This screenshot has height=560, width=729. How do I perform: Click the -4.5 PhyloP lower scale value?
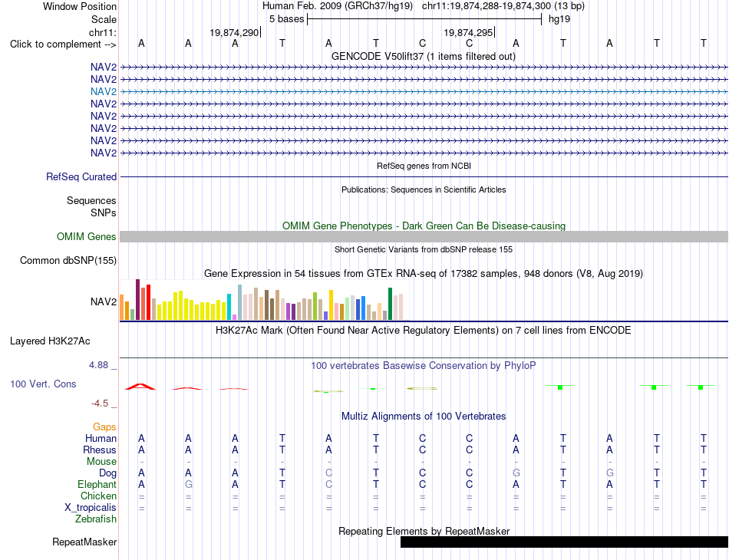(100, 404)
